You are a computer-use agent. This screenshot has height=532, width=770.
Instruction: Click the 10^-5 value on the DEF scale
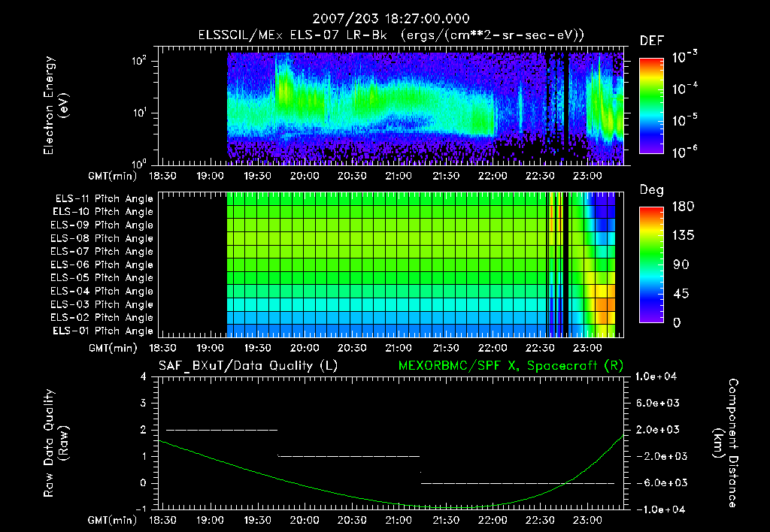684,120
